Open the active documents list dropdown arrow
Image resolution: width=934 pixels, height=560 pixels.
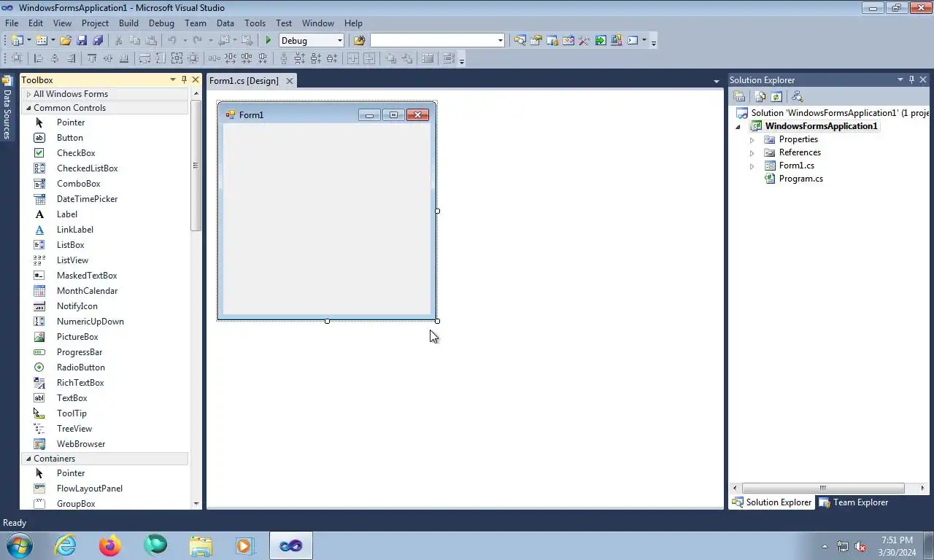(x=716, y=81)
